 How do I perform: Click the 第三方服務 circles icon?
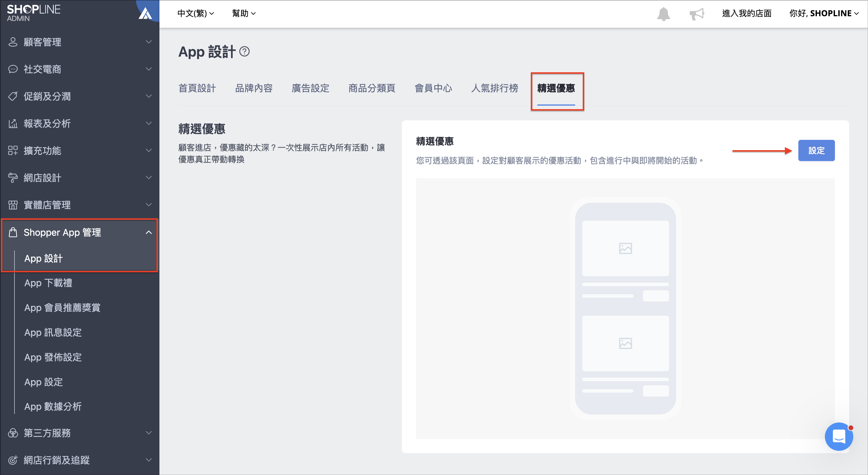pyautogui.click(x=13, y=433)
